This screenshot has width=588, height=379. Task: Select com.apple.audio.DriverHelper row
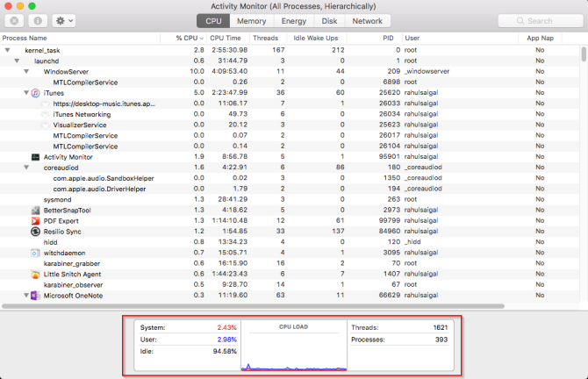(x=290, y=189)
